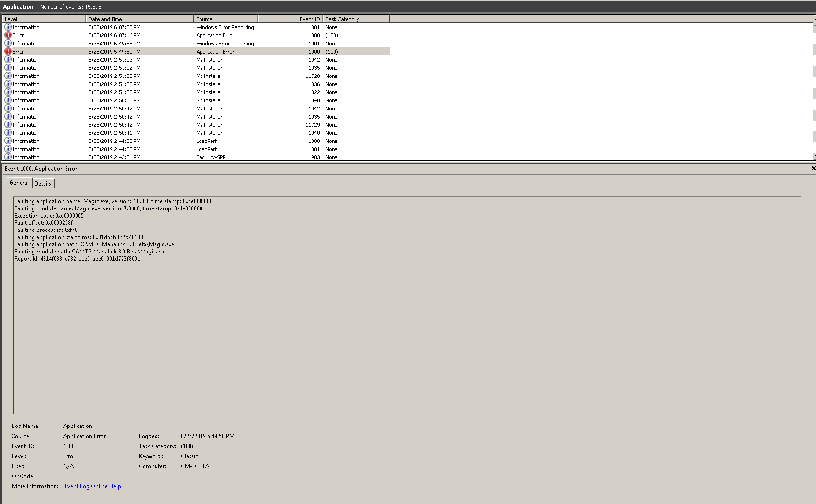
Task: Click the info icon for Event ID 11728 row
Action: [x=8, y=76]
